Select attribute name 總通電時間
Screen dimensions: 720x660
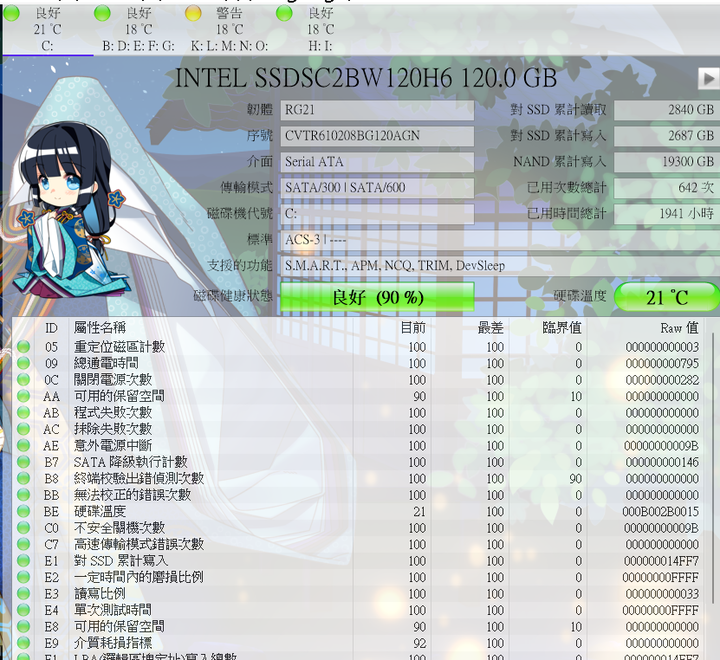(106, 363)
